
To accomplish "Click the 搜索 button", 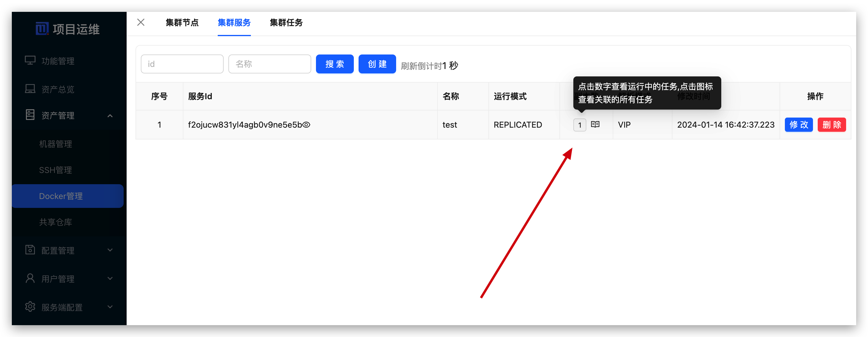I will pos(335,64).
